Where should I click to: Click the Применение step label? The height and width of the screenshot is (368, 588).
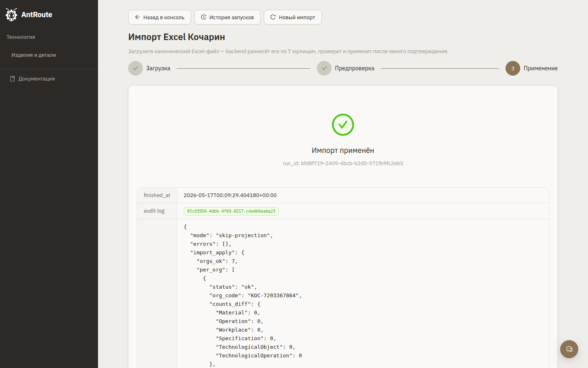point(541,68)
